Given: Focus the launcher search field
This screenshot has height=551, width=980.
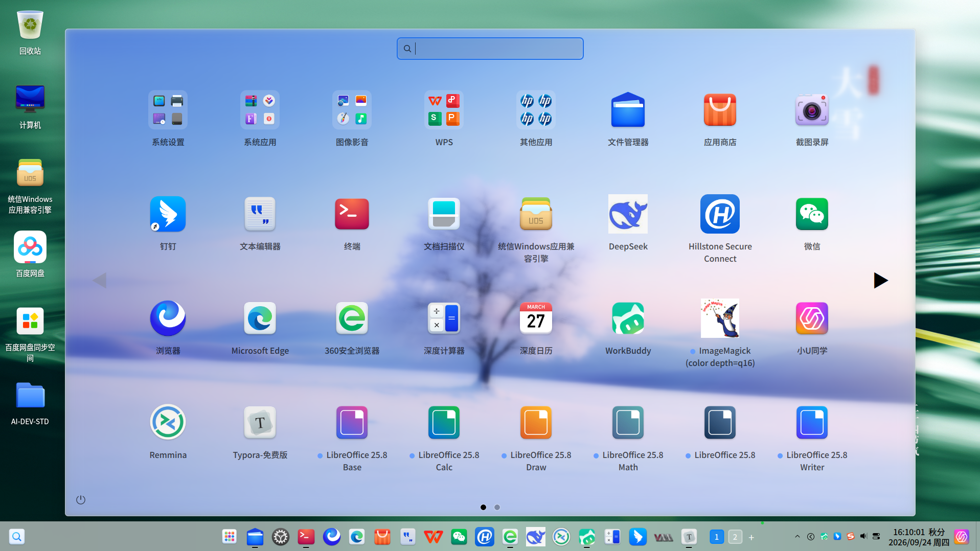Looking at the screenshot, I should pyautogui.click(x=490, y=49).
